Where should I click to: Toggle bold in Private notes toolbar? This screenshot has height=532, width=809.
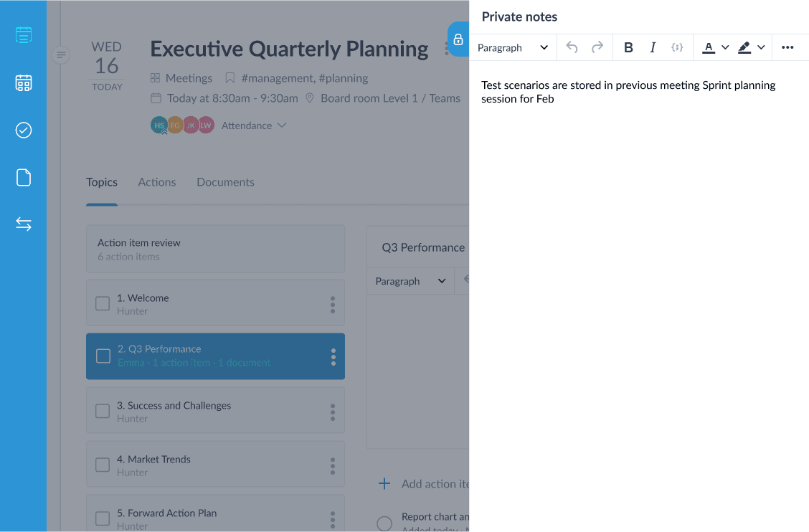pyautogui.click(x=628, y=47)
